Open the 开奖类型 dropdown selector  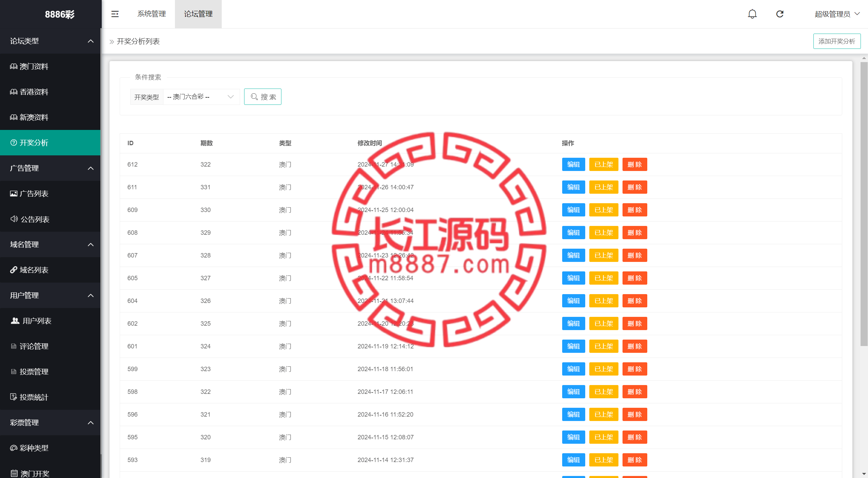[x=201, y=97]
